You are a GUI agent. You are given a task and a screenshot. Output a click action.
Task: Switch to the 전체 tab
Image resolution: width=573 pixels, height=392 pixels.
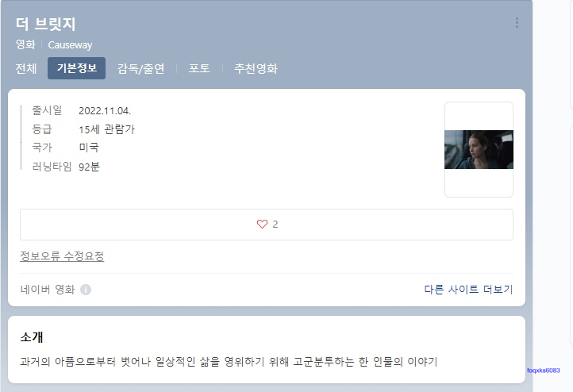click(x=26, y=68)
